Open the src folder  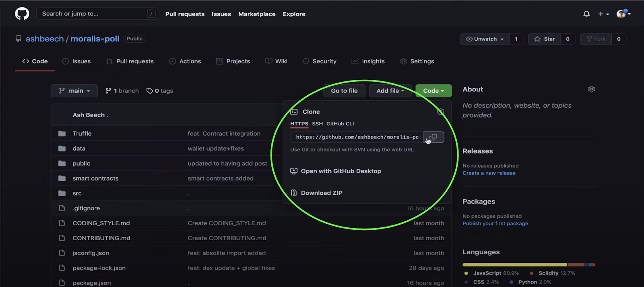(x=77, y=193)
